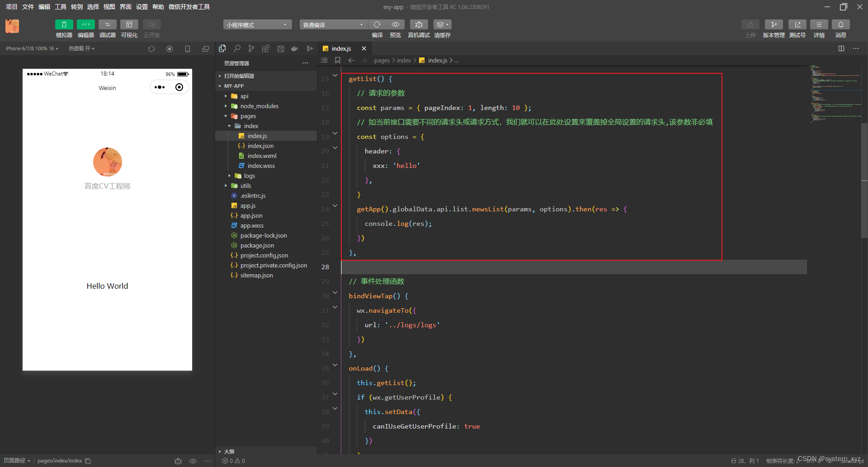The image size is (868, 467).
Task: Open the 文件 menu
Action: pyautogui.click(x=28, y=7)
